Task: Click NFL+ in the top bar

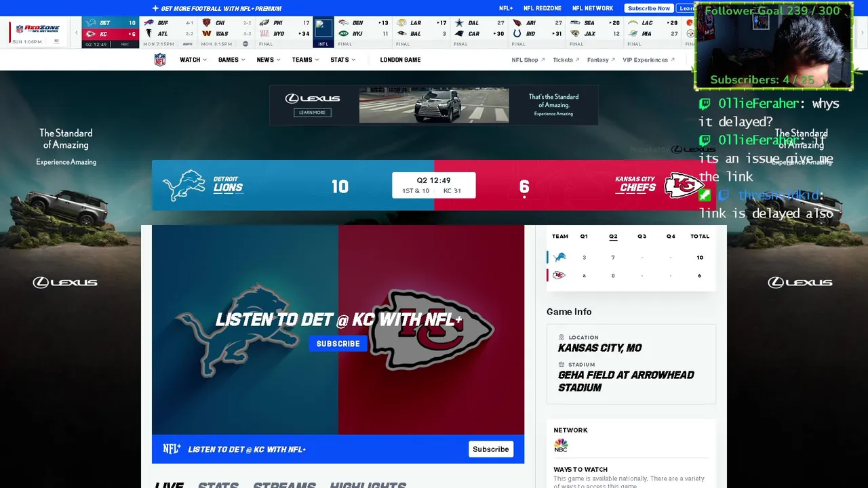Action: [506, 8]
